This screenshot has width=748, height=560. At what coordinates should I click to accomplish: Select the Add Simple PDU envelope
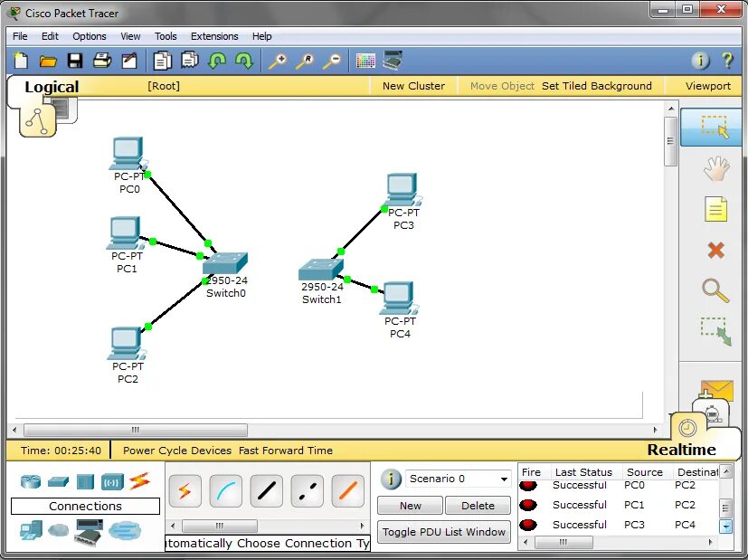pyautogui.click(x=716, y=390)
